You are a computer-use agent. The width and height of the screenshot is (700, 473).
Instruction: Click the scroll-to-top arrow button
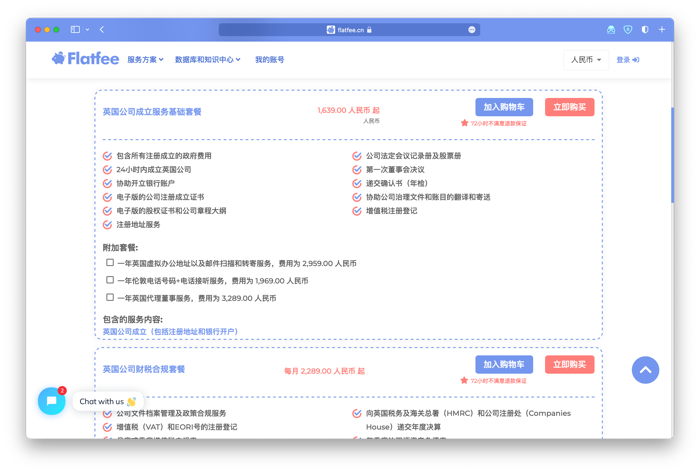coord(645,370)
